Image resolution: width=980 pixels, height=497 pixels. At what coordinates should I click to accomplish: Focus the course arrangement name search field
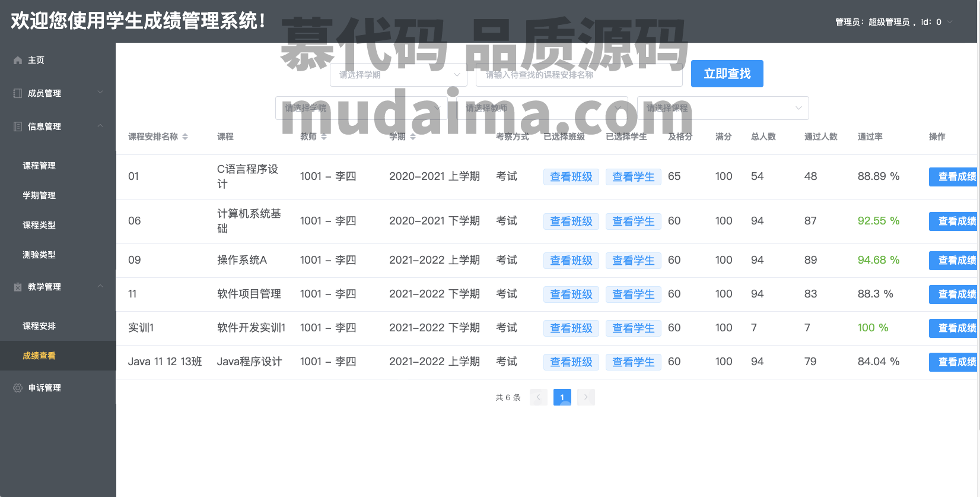click(x=579, y=75)
